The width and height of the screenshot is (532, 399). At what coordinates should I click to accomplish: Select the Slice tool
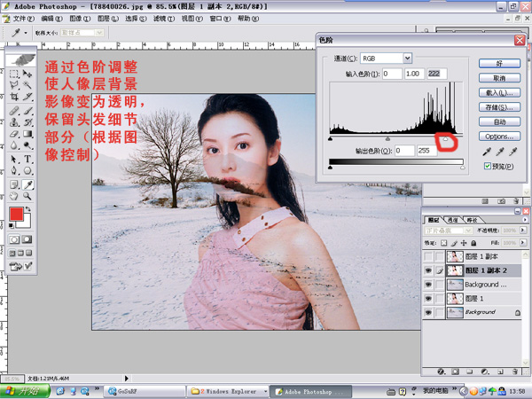[x=27, y=97]
